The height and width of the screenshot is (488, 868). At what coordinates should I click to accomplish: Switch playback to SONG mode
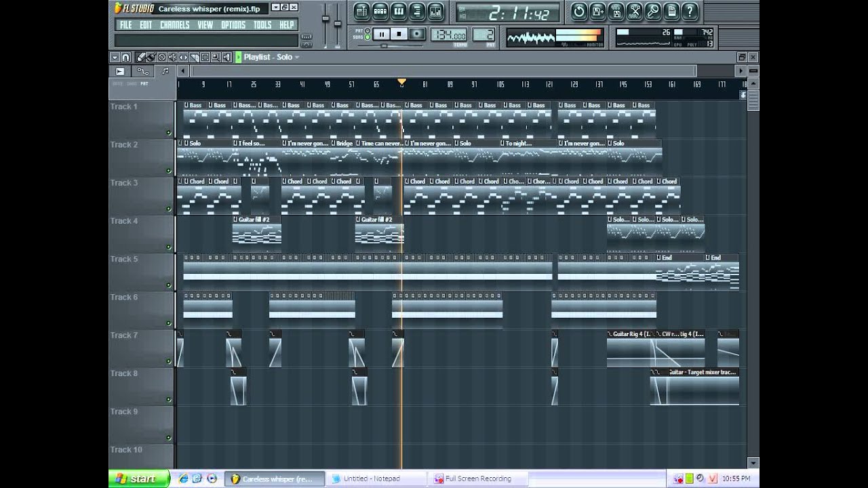(368, 37)
